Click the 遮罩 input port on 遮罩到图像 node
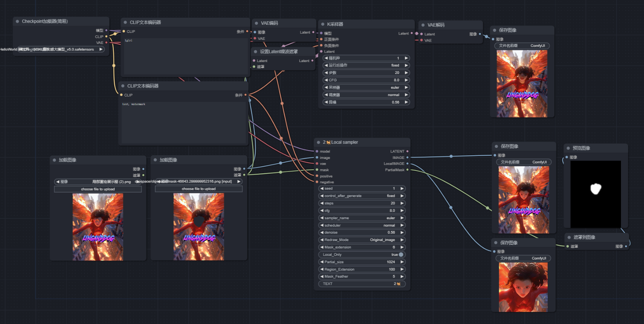Viewport: 644px width, 324px height. pyautogui.click(x=567, y=246)
